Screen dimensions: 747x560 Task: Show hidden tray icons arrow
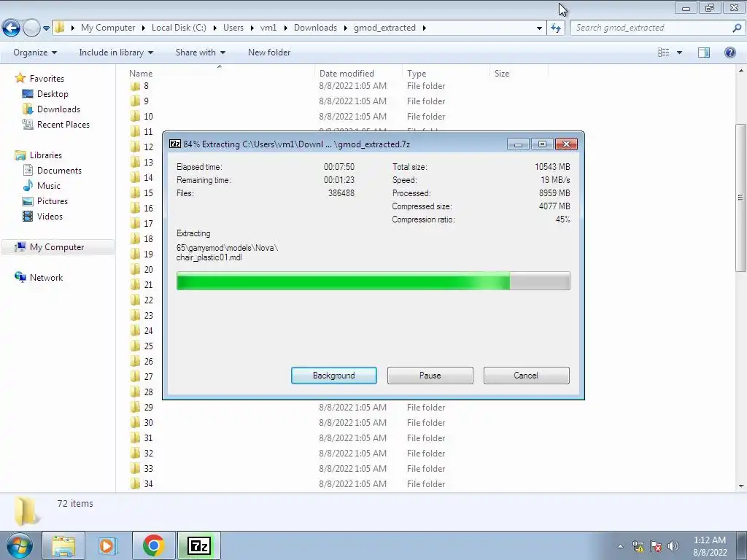(x=620, y=546)
